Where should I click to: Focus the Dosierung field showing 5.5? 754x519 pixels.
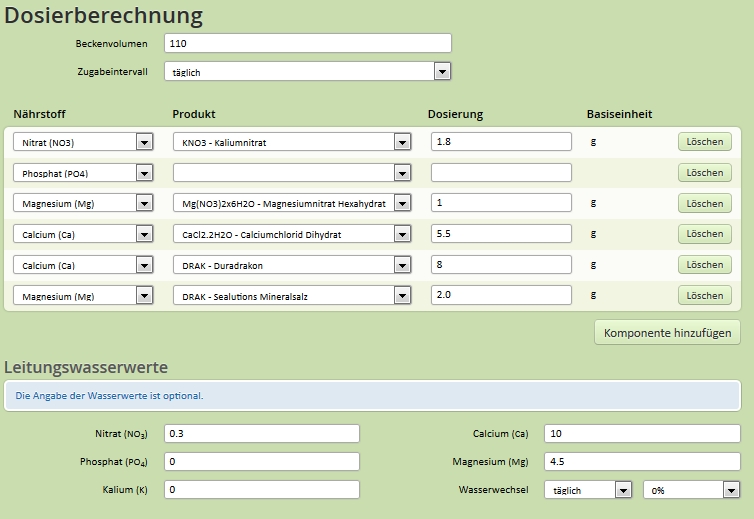[x=501, y=234]
